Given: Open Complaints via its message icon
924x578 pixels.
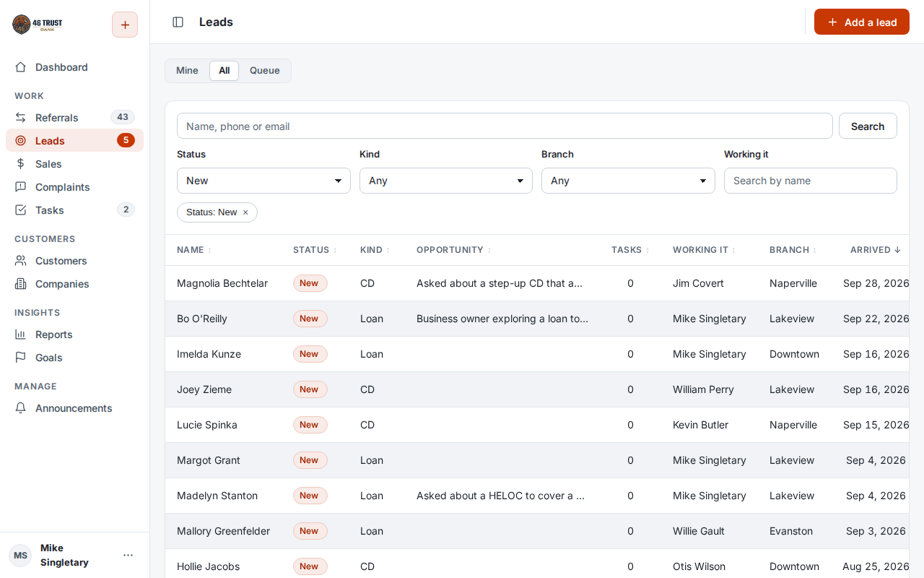Looking at the screenshot, I should coord(21,187).
